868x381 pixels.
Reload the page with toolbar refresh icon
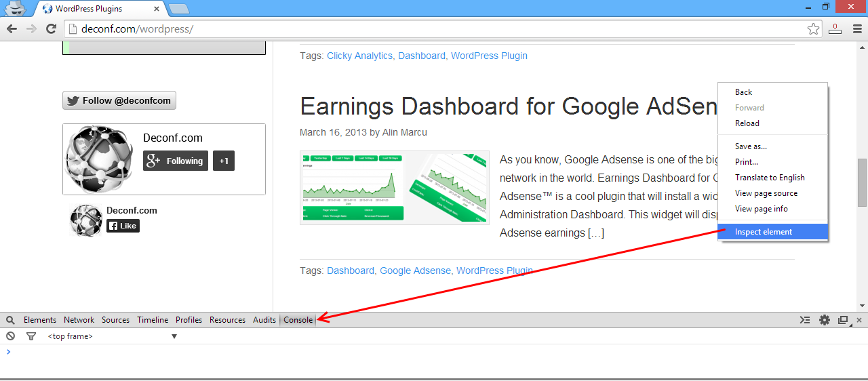coord(51,28)
